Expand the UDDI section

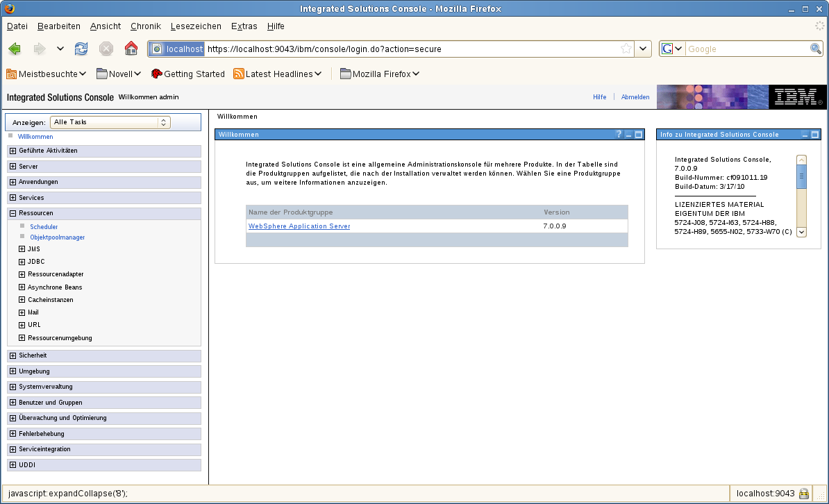coord(12,465)
